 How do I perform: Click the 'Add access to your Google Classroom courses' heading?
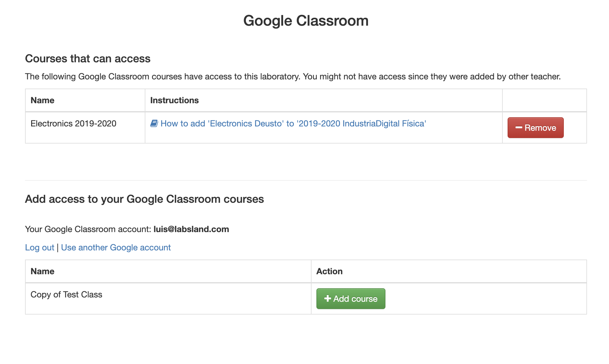(144, 199)
